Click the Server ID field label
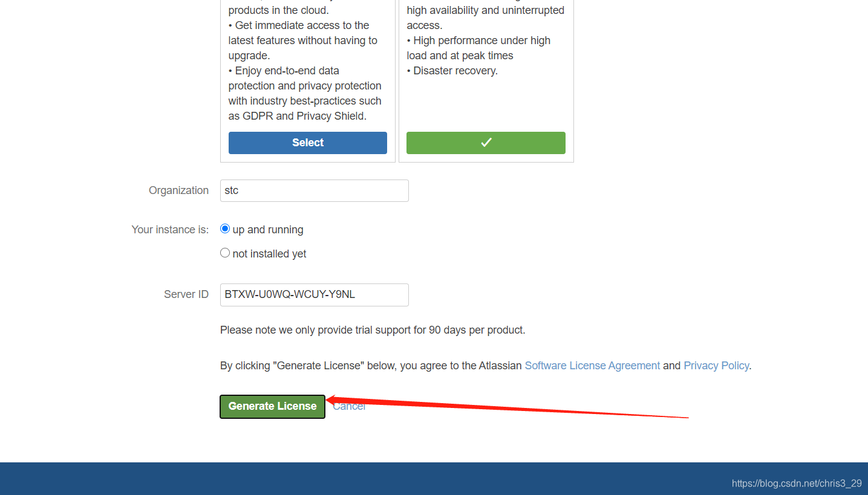The width and height of the screenshot is (868, 495). (186, 294)
